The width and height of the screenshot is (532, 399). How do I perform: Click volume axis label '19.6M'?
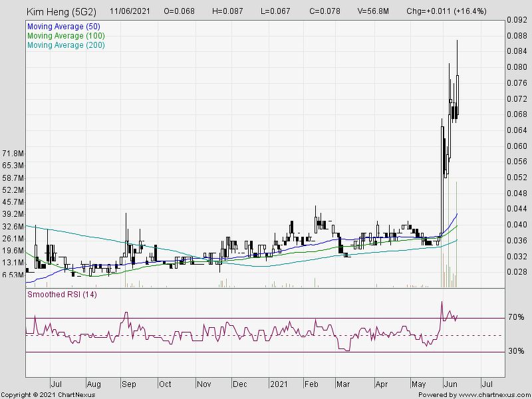13,251
